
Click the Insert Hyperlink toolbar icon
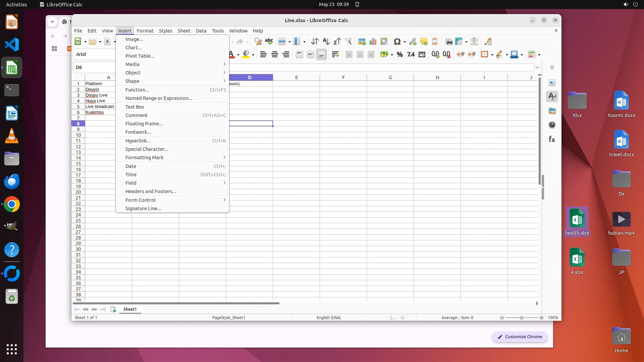click(413, 42)
